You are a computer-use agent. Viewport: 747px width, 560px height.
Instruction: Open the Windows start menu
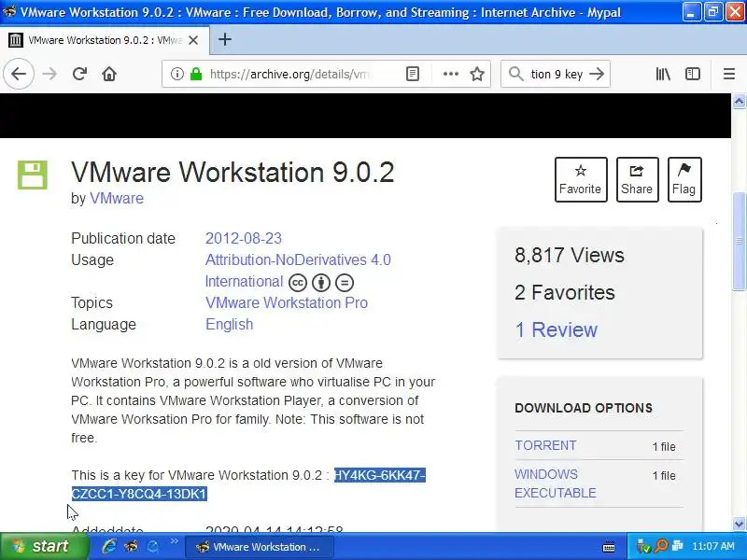point(44,546)
